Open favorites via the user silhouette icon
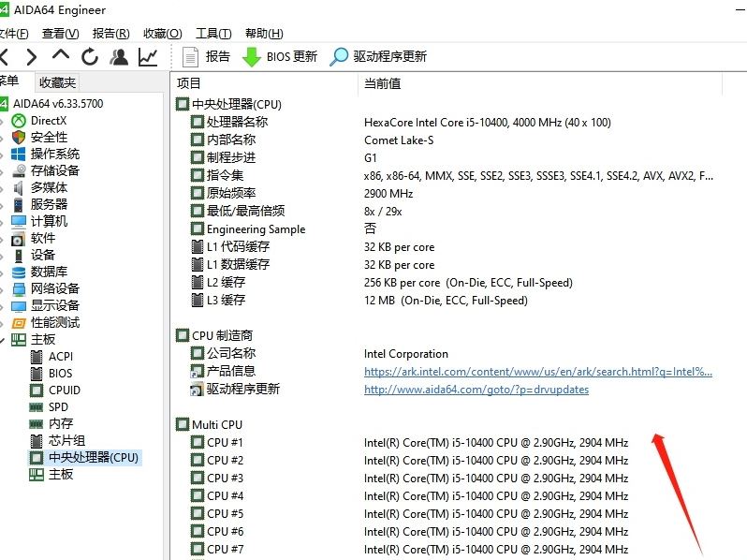The height and width of the screenshot is (560, 747). [119, 57]
